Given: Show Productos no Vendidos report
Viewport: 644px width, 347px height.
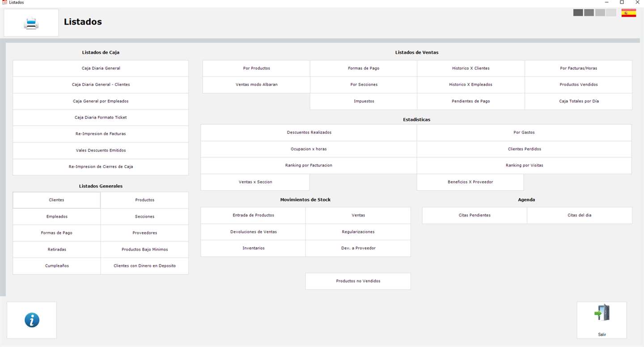Looking at the screenshot, I should [358, 281].
